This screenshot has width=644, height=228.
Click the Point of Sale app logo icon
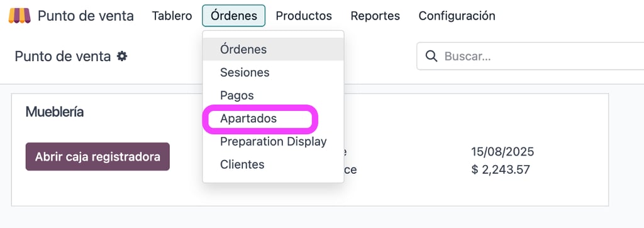click(x=19, y=16)
